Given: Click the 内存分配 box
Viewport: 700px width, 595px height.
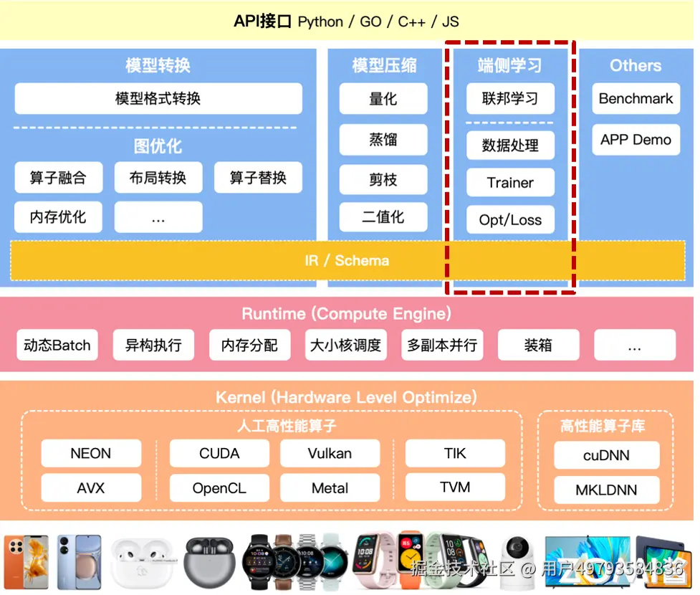Looking at the screenshot, I should pos(249,345).
